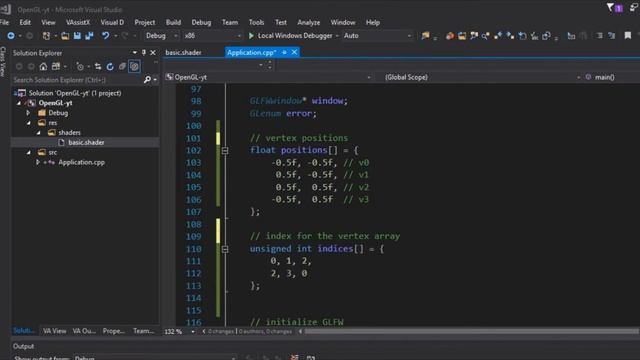This screenshot has height=360, width=640.
Task: Click the Collapse All icon in Solution Explorer
Action: point(122,67)
